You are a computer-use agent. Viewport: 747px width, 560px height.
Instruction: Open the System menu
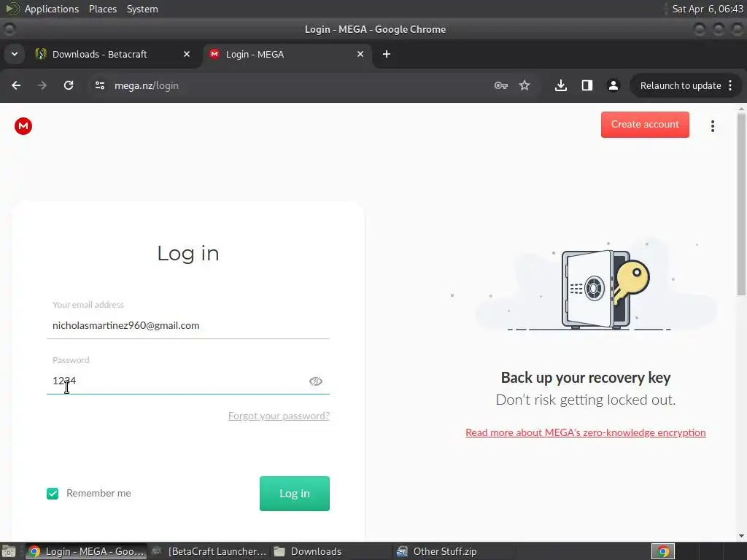pos(142,9)
